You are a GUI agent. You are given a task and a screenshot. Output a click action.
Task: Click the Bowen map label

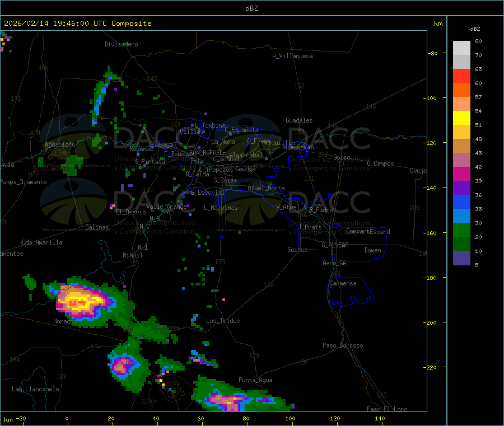point(372,250)
